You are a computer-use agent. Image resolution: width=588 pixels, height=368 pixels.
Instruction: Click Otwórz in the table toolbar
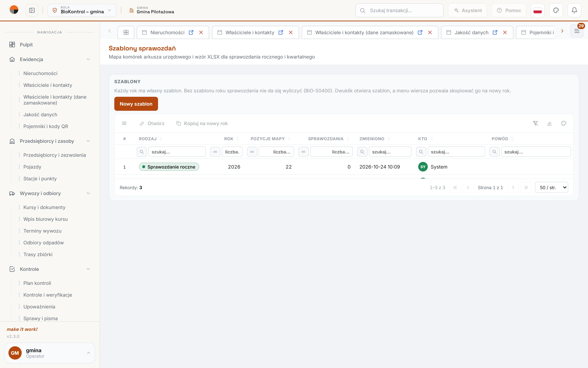[x=152, y=123]
